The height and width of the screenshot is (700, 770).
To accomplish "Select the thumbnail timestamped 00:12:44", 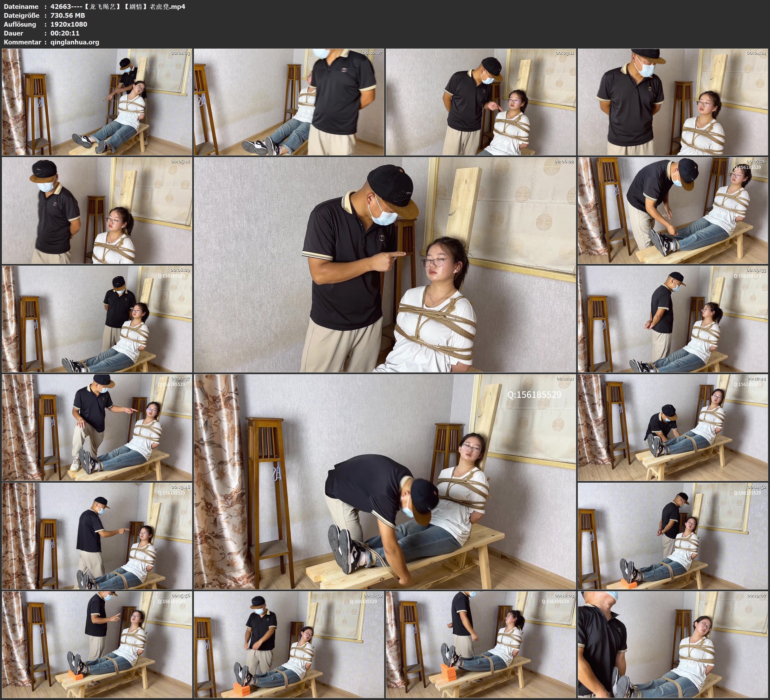I will (673, 427).
